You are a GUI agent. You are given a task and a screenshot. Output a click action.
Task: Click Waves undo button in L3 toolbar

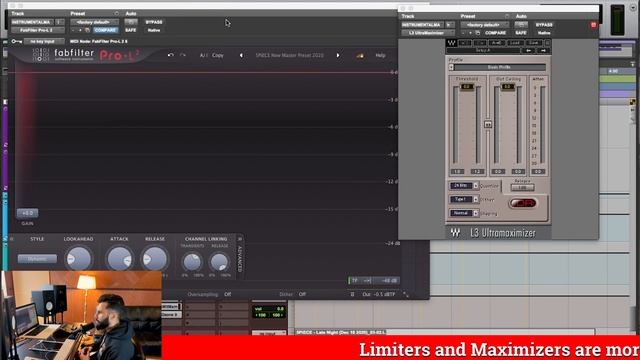coord(465,42)
